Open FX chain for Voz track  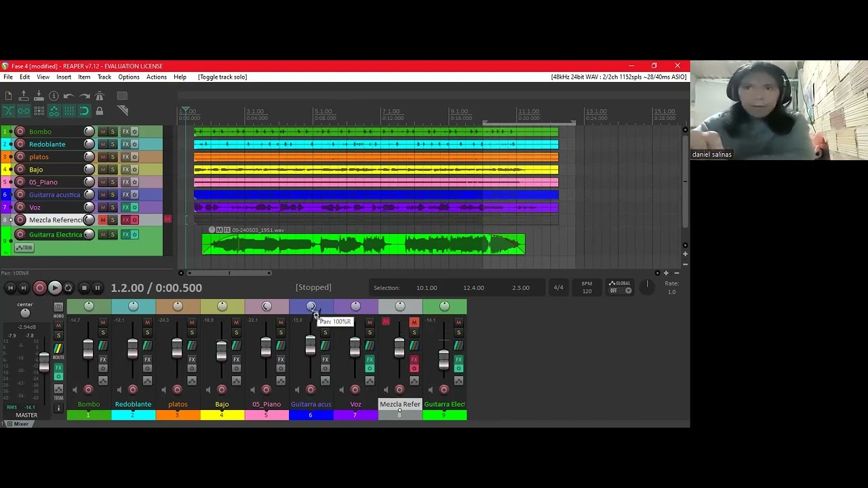click(x=125, y=207)
